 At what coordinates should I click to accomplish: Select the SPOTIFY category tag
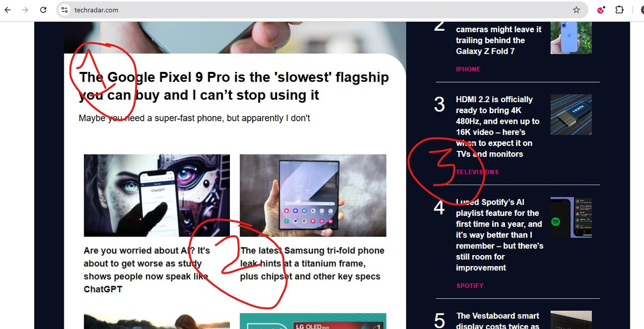(469, 286)
